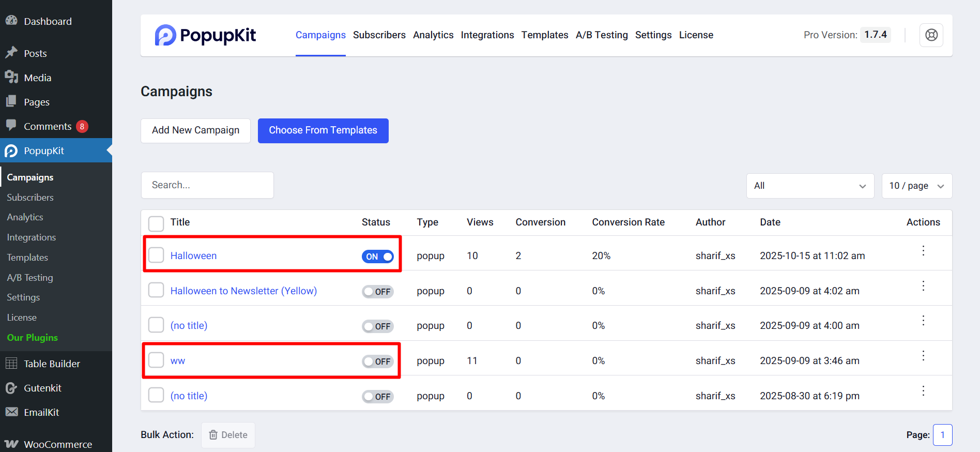Screen dimensions: 980x452
Task: Open EmailKit envelope icon in sidebar
Action: click(x=11, y=412)
